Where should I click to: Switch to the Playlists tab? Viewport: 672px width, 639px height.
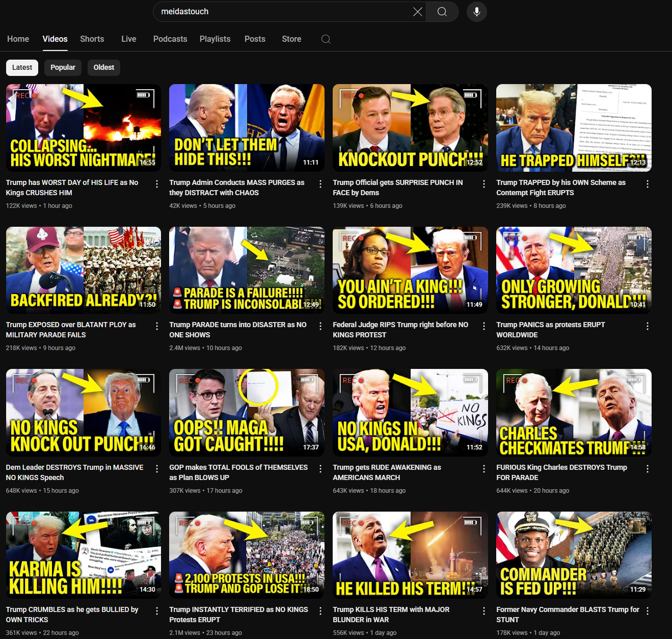(215, 39)
